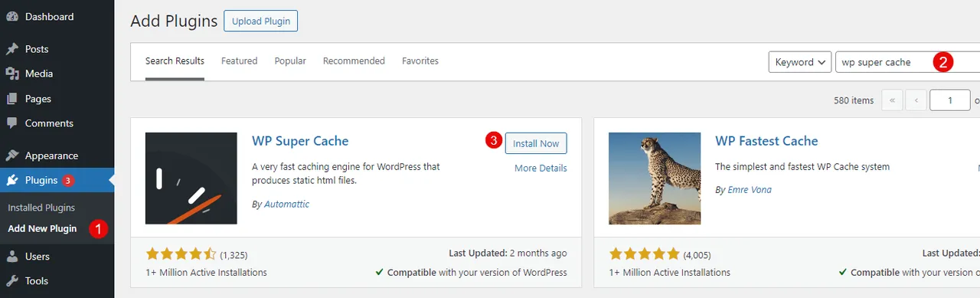Click the Add Plugins page heading
The height and width of the screenshot is (298, 980).
(x=174, y=21)
